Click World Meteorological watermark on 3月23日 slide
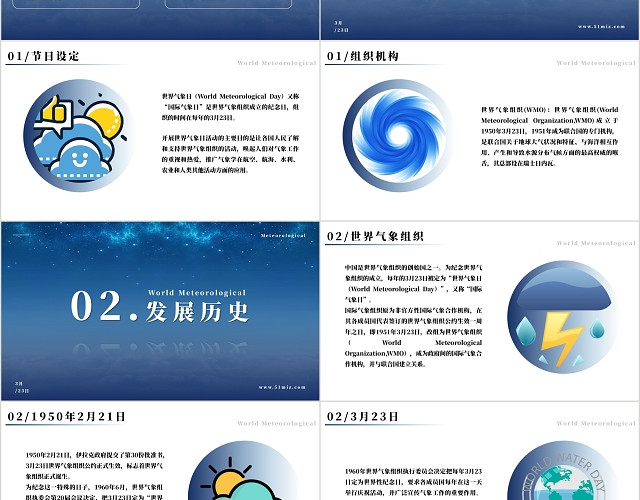The image size is (640, 500). click(596, 423)
